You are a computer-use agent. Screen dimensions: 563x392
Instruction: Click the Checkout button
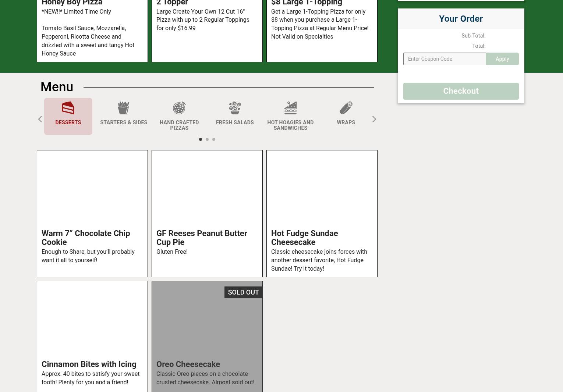(460, 91)
